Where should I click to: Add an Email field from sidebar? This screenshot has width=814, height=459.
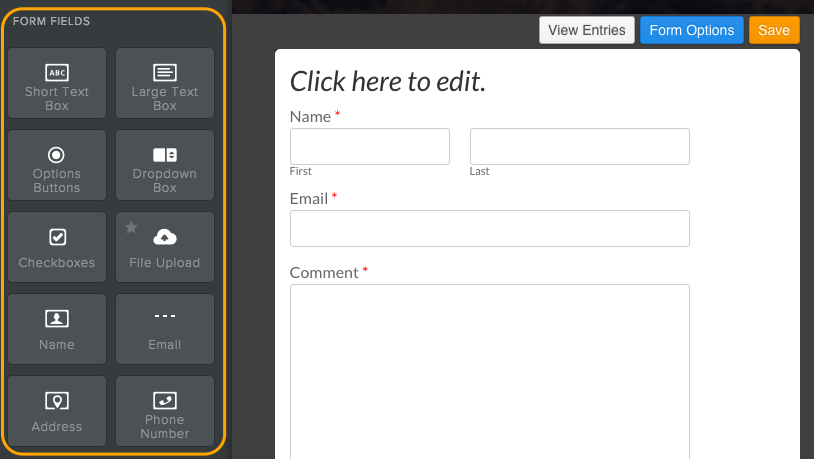[165, 329]
